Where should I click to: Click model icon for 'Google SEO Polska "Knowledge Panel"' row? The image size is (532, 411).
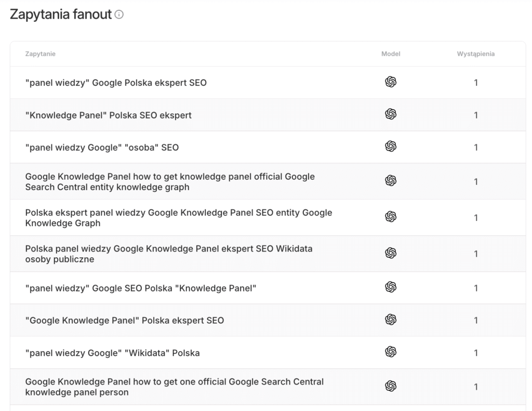click(x=391, y=287)
